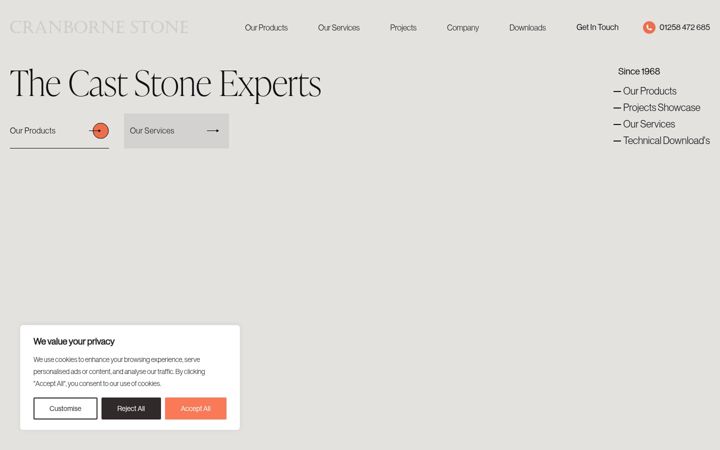
Task: Click The Cast Stone Experts heading
Action: coord(165,84)
